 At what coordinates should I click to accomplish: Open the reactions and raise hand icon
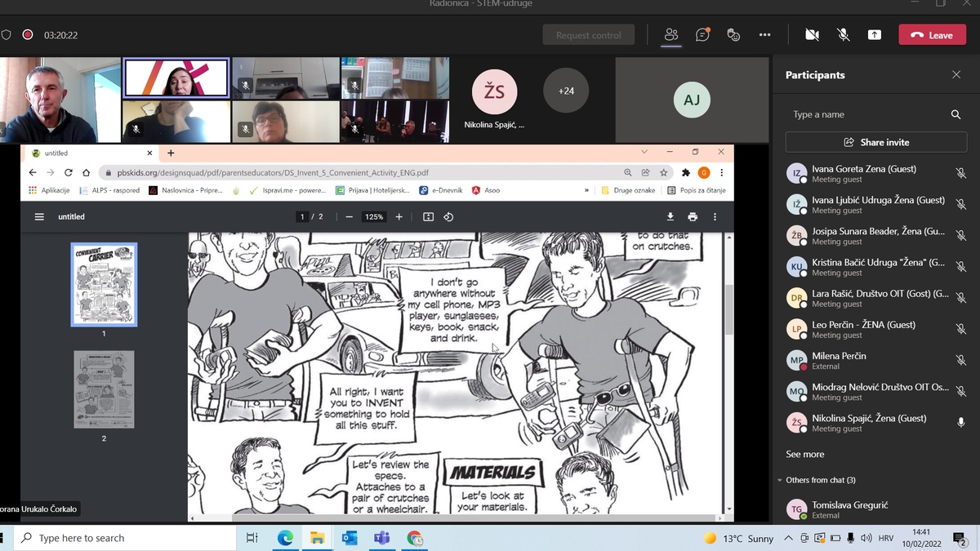coord(733,35)
